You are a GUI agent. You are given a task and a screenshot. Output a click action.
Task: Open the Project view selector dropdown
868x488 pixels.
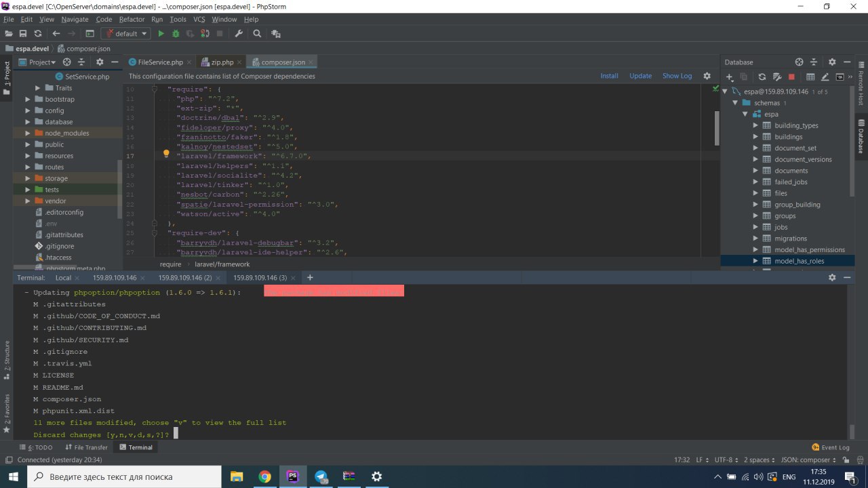pos(42,62)
